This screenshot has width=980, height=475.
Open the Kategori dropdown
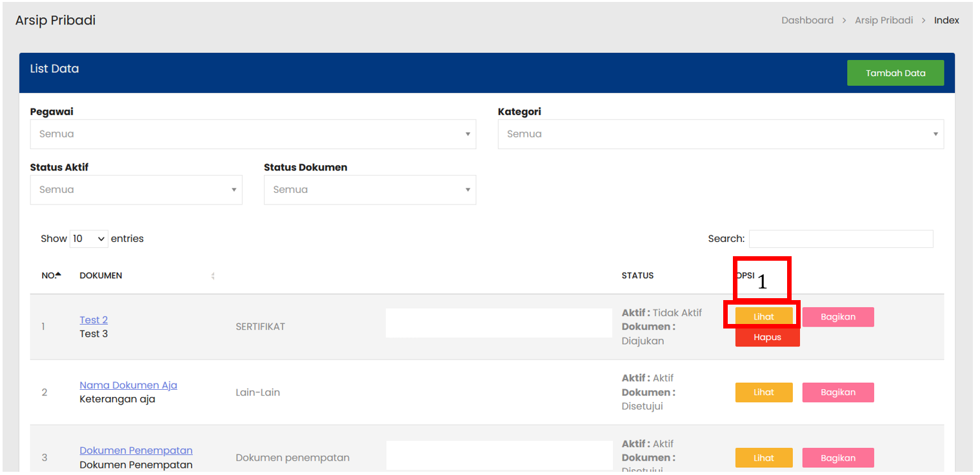(x=720, y=134)
